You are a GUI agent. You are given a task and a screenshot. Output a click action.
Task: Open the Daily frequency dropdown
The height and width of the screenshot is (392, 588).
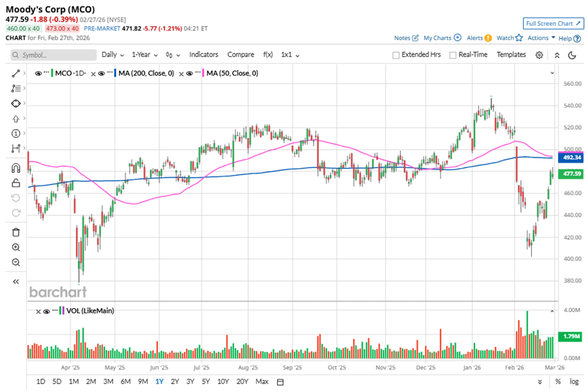(x=111, y=55)
